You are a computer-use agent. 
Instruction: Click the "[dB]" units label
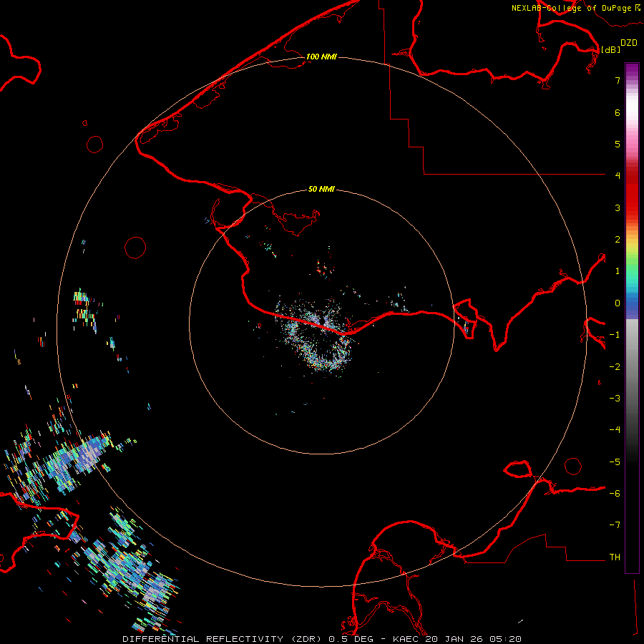611,49
